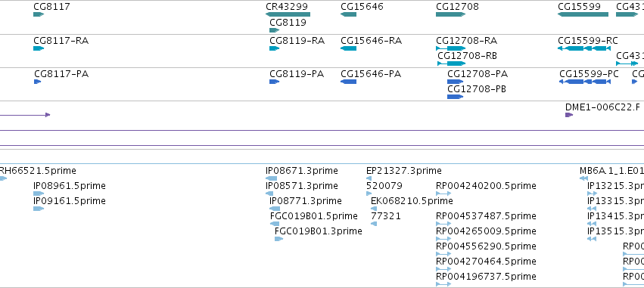Select the CG15646 gene glyph

[x=349, y=14]
